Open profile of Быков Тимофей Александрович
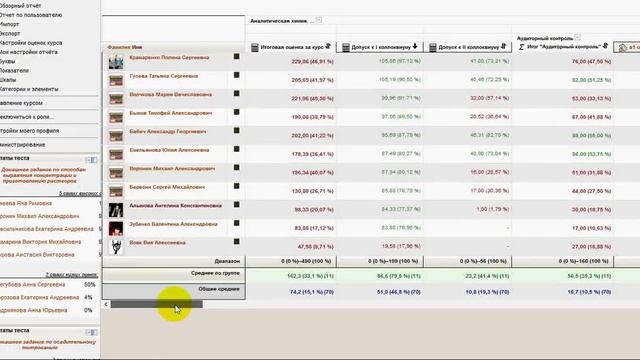The image size is (640, 360). (171, 113)
